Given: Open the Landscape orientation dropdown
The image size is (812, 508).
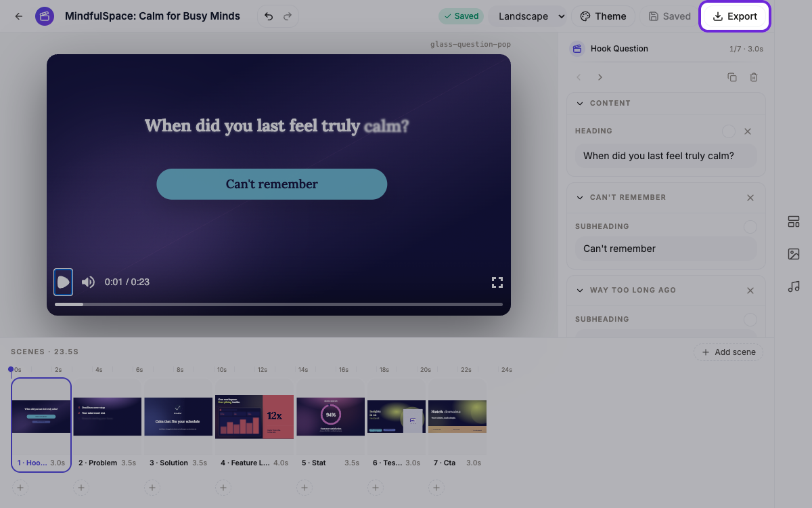Looking at the screenshot, I should (x=528, y=16).
